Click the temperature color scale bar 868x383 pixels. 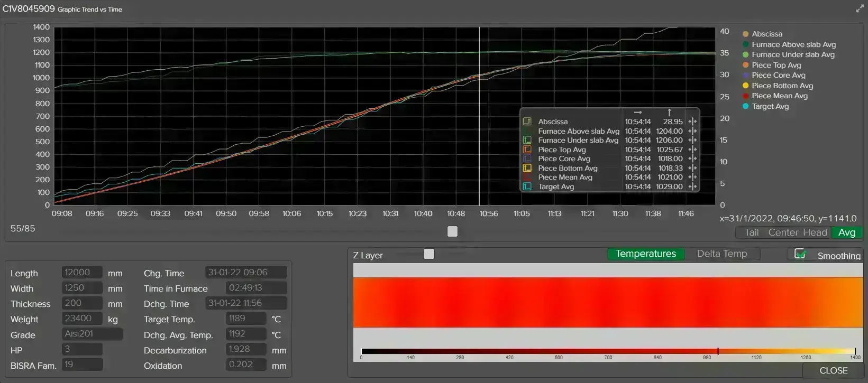tap(608, 351)
